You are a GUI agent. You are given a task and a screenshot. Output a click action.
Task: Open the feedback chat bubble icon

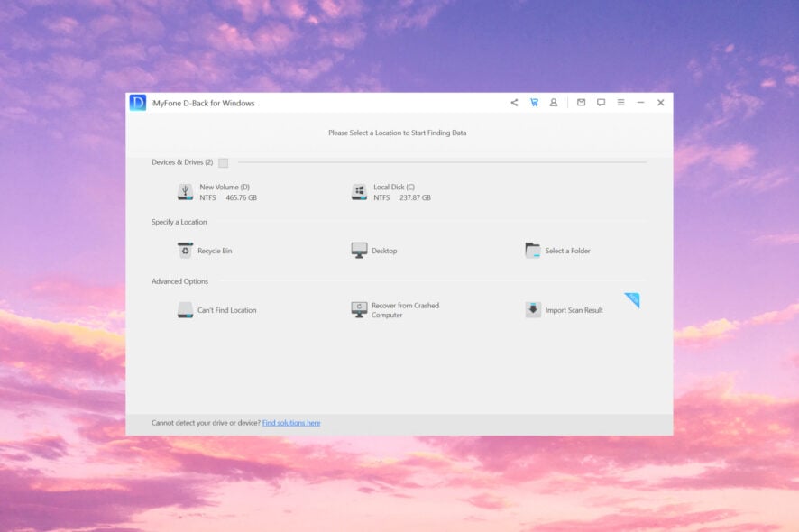coord(602,103)
